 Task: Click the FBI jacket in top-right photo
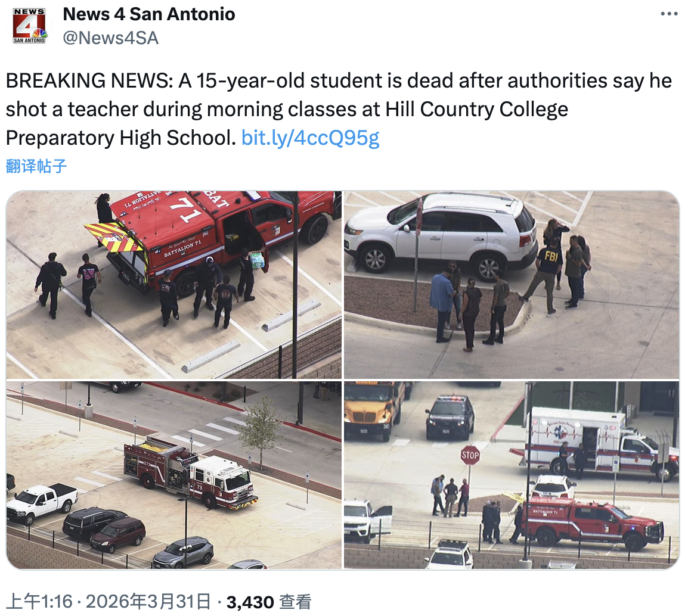click(x=551, y=256)
